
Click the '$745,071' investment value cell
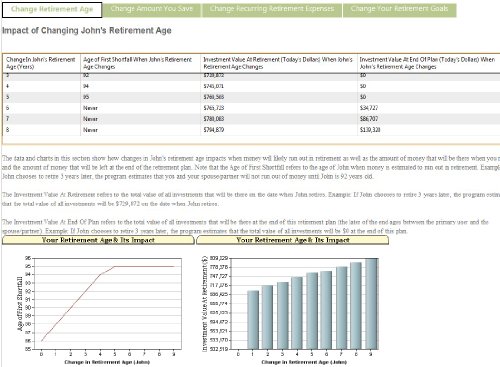tap(279, 86)
